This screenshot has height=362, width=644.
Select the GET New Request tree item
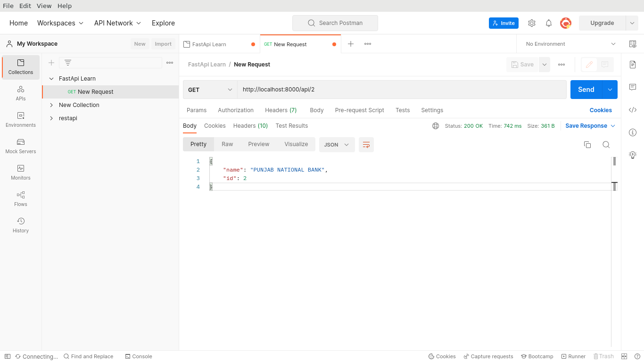110,92
